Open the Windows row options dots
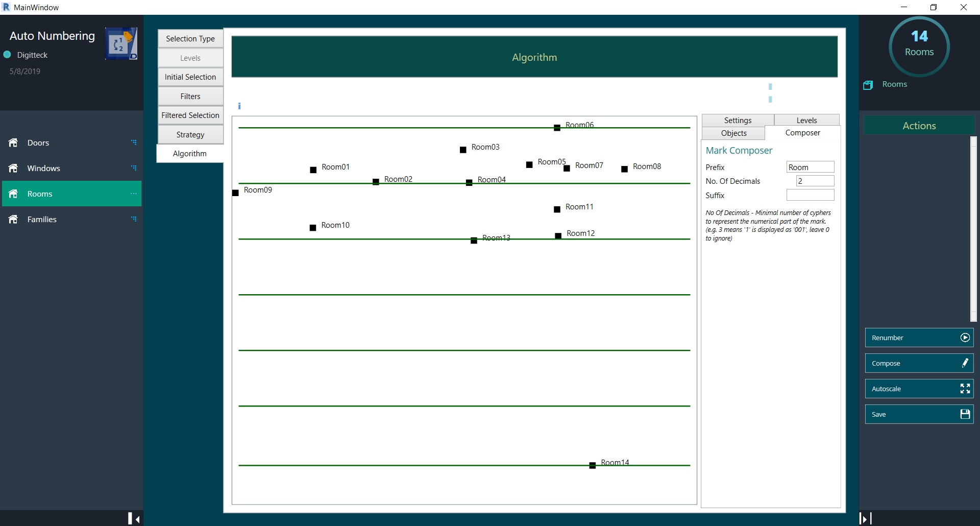This screenshot has width=980, height=526. point(134,168)
